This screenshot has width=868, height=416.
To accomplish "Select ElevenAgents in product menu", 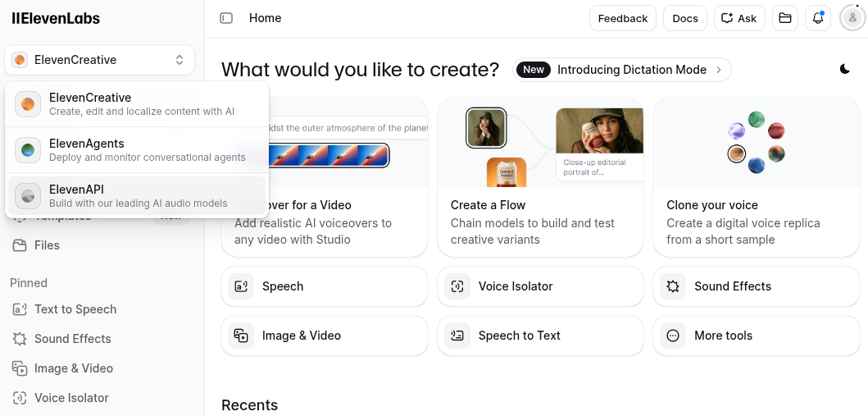I will pyautogui.click(x=137, y=150).
